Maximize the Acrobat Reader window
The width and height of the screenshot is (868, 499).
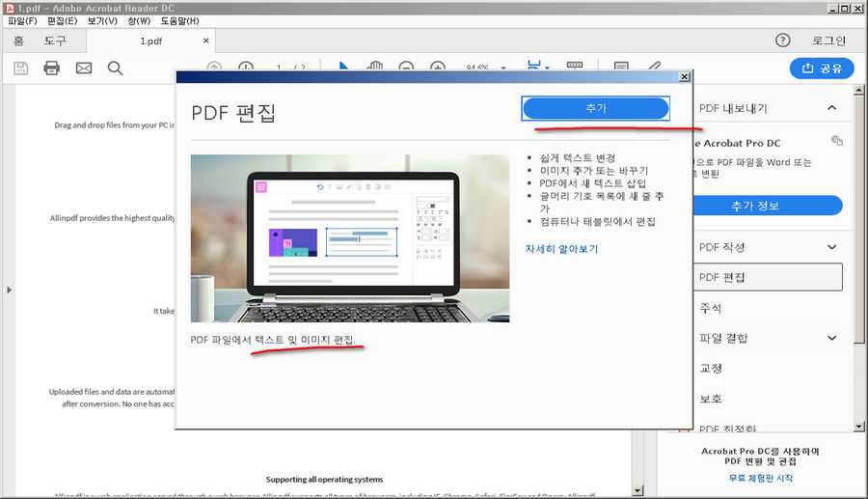844,9
